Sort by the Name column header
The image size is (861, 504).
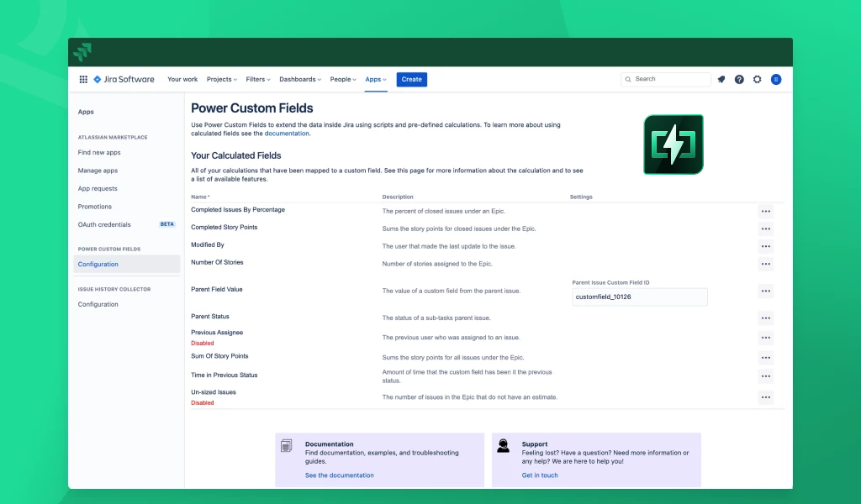point(200,197)
